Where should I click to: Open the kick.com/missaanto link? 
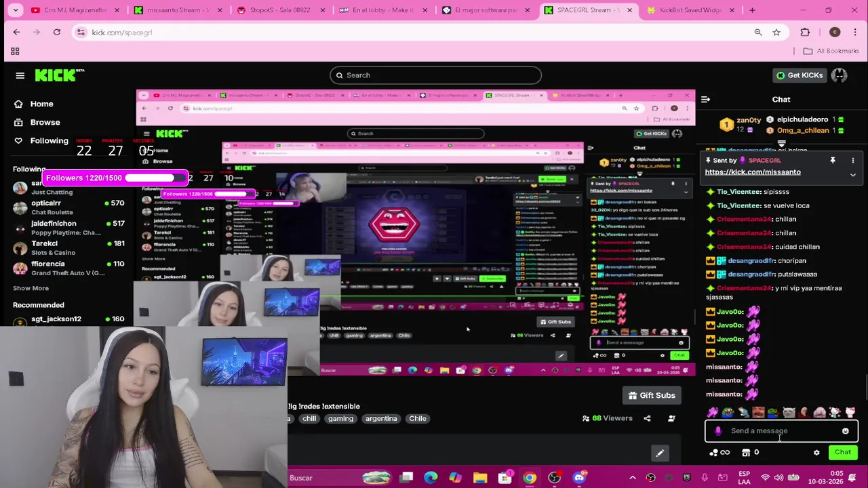coord(753,172)
